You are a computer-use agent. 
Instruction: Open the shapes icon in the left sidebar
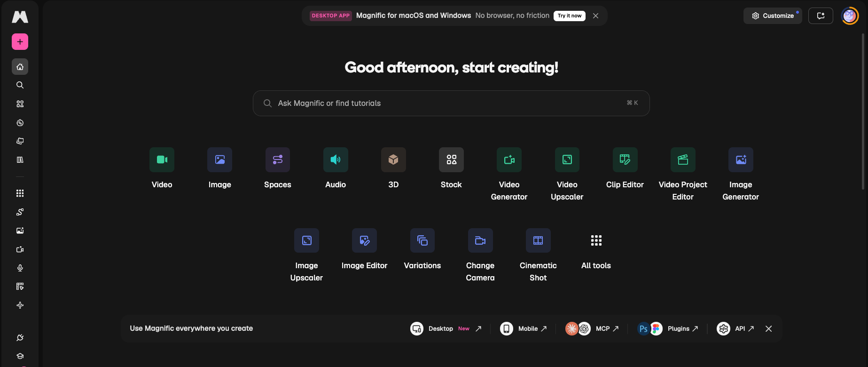(20, 104)
